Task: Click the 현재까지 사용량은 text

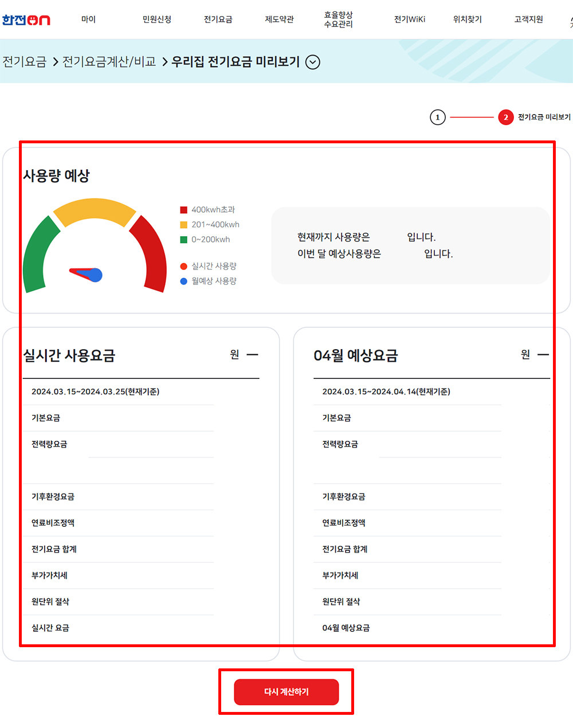Action: click(333, 237)
